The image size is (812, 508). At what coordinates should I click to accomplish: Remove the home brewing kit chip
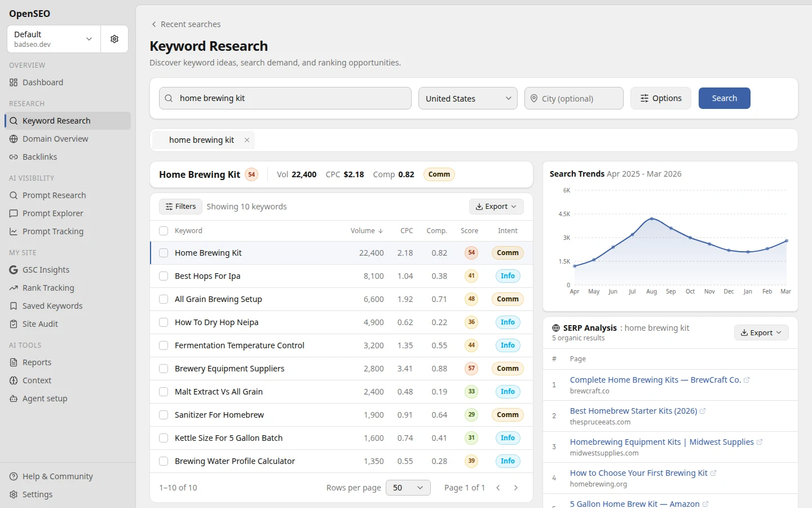(x=247, y=140)
